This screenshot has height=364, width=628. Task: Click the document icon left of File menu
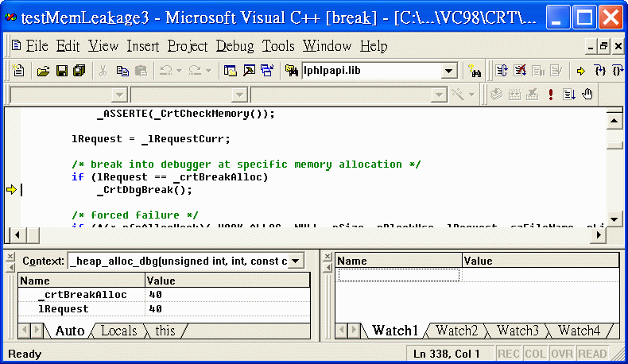click(16, 45)
